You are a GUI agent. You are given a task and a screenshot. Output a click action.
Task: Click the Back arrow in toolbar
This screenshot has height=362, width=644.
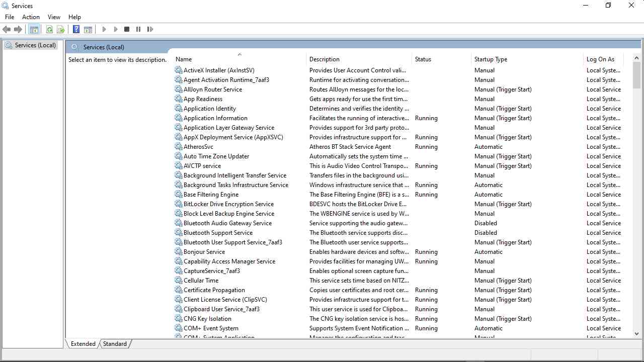coord(7,30)
